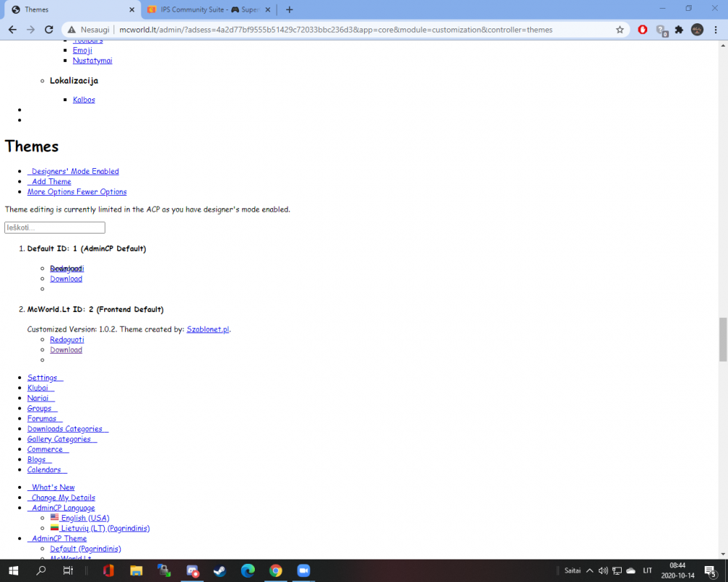Close the Themes tab
The image size is (728, 582).
pos(132,9)
